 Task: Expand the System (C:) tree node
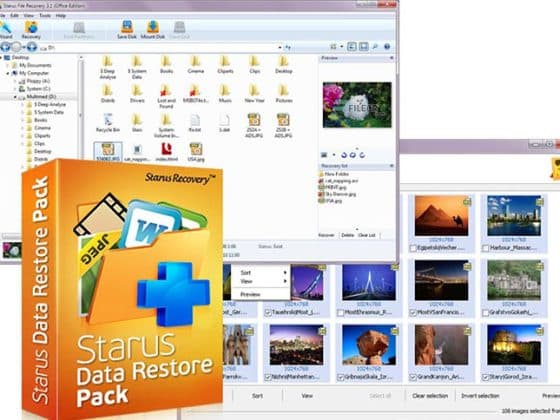click(15, 89)
